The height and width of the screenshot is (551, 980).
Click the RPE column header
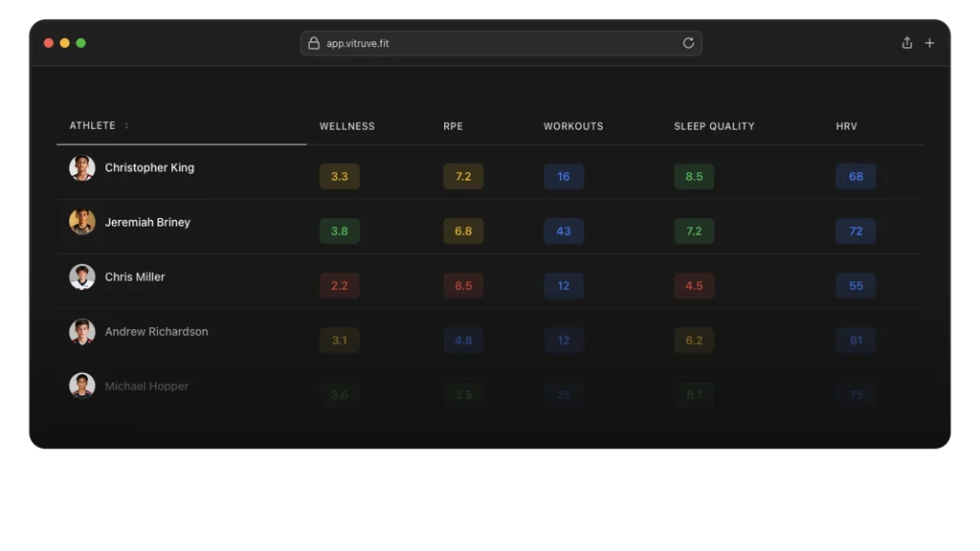(453, 126)
